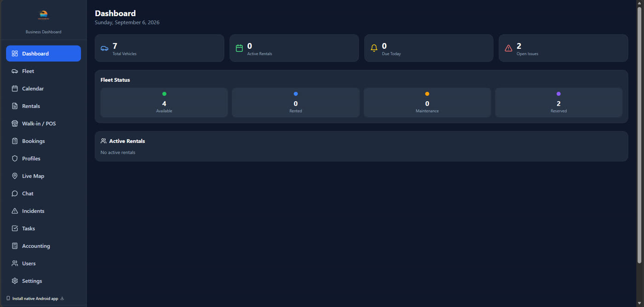644x307 pixels.
Task: Click the purple Reserved status dot
Action: (x=559, y=94)
